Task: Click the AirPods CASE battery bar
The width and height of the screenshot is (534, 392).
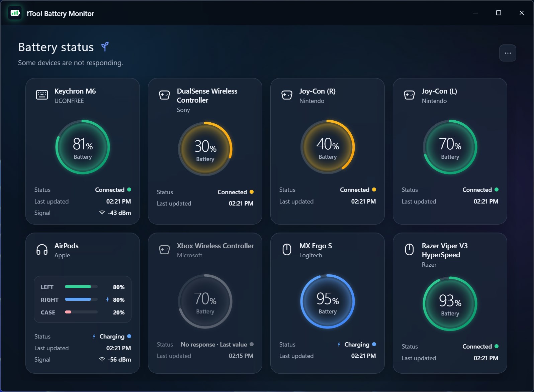Action: [x=81, y=312]
